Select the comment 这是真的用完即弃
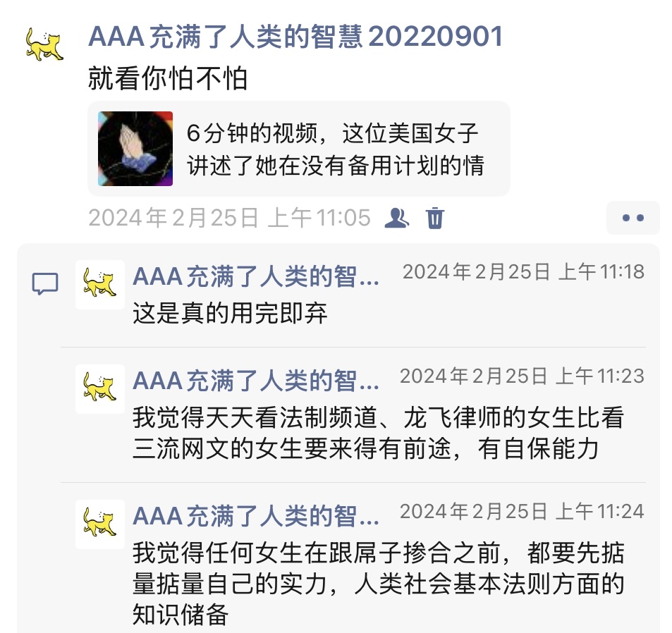 coord(230,313)
